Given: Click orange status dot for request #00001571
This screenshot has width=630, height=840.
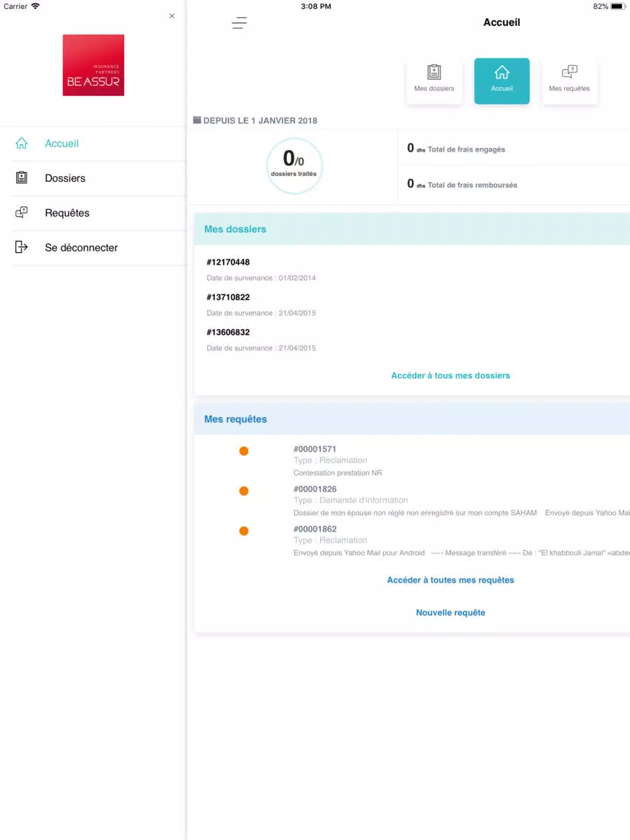Looking at the screenshot, I should coord(244,451).
